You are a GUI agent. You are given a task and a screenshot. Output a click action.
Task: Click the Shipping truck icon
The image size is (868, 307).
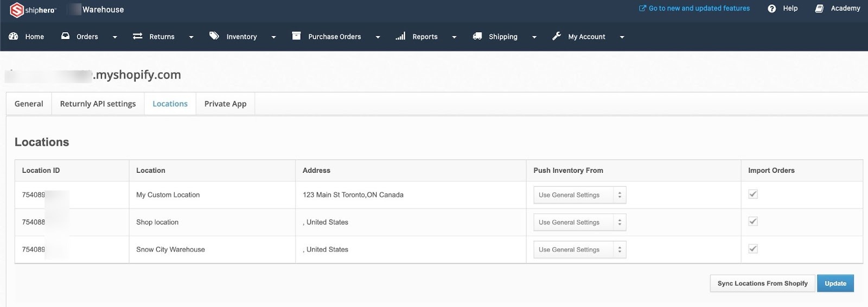point(477,36)
